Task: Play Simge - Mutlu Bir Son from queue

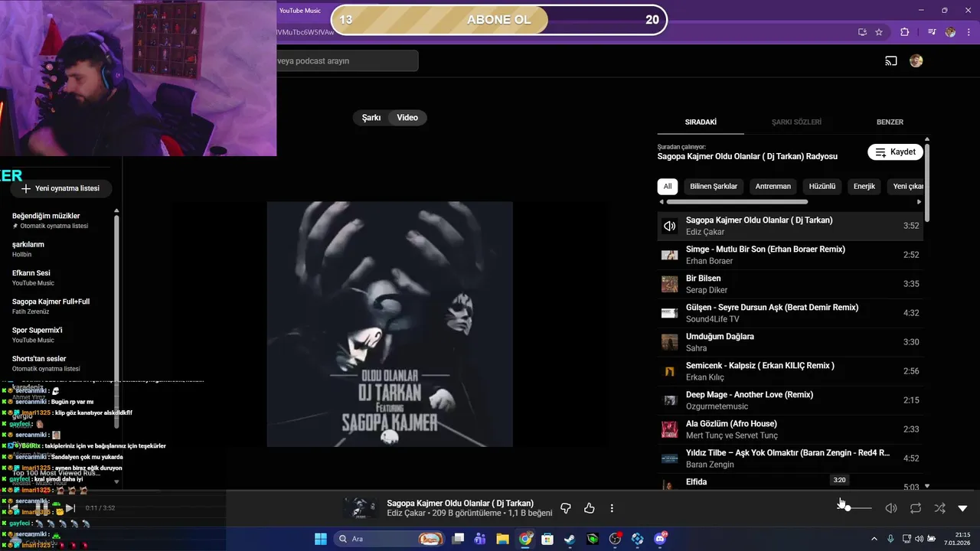Action: click(x=791, y=255)
